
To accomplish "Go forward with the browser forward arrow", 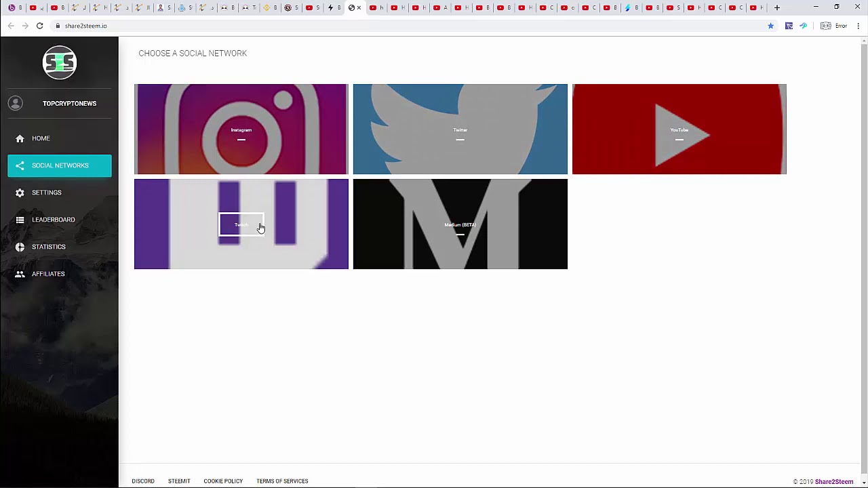I will 25,26.
